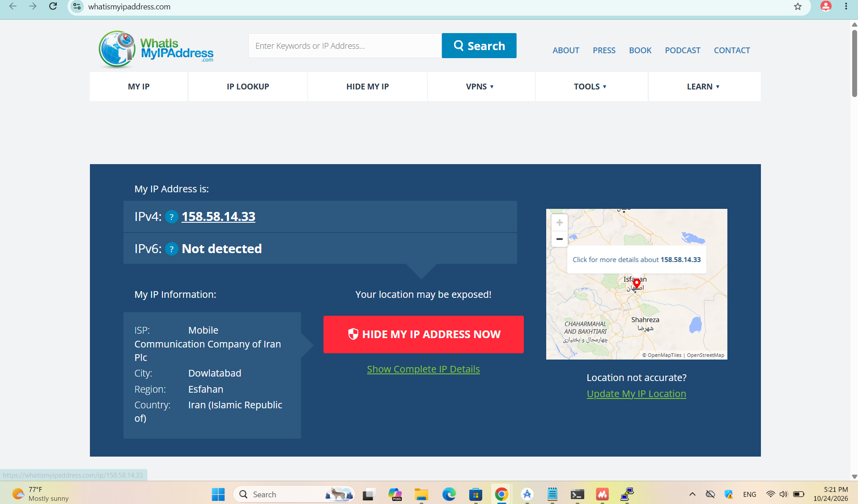The height and width of the screenshot is (504, 858).
Task: Click Update My IP Location link
Action: coord(636,394)
